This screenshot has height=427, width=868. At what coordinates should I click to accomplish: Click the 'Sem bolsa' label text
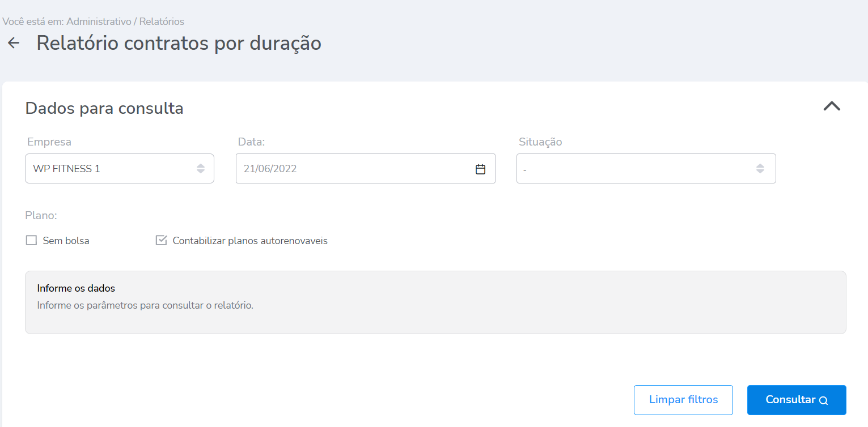tap(66, 241)
